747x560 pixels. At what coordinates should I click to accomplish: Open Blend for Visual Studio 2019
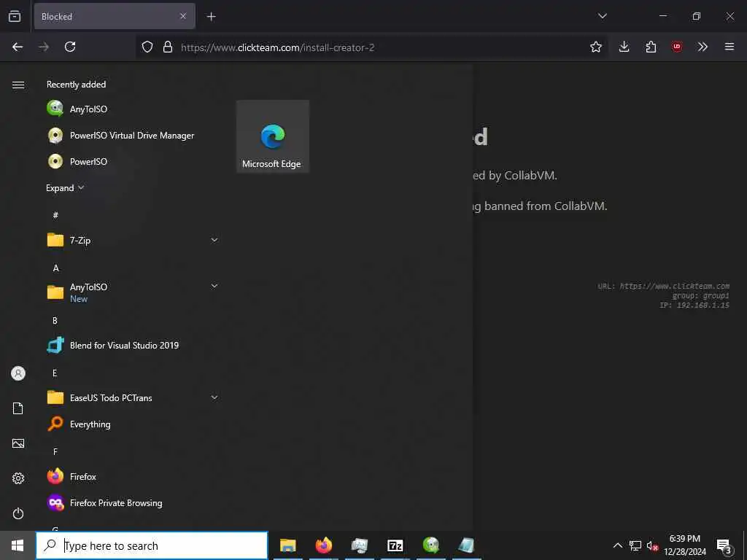point(133,345)
